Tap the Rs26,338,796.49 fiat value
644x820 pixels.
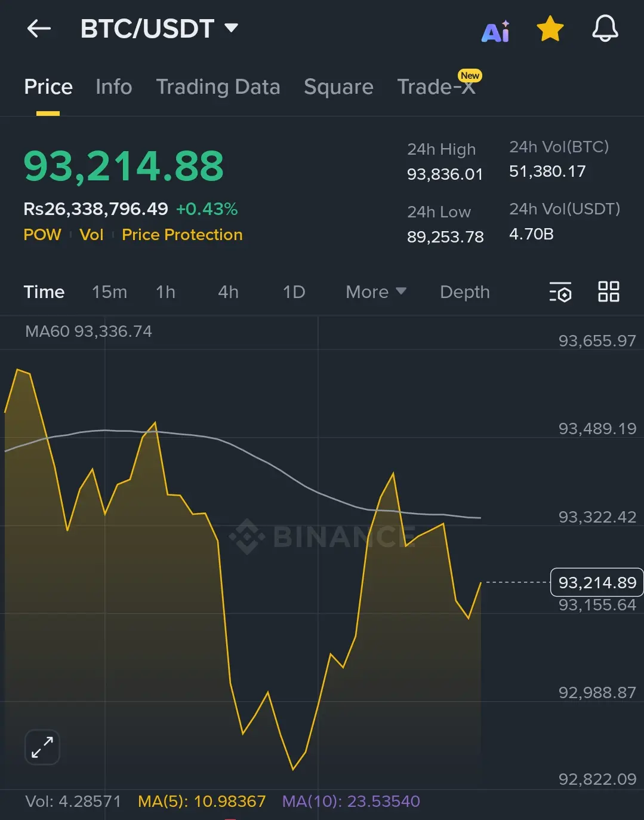coord(95,209)
